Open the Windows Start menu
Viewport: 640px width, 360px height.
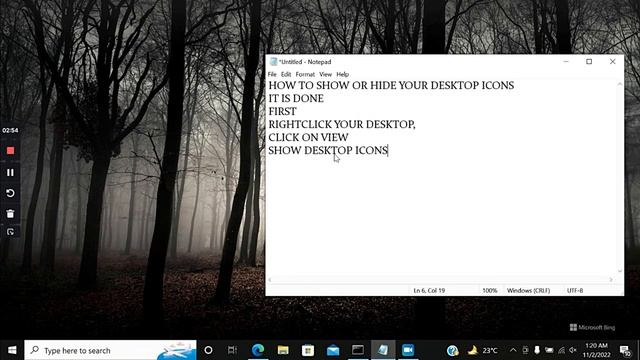coord(12,350)
